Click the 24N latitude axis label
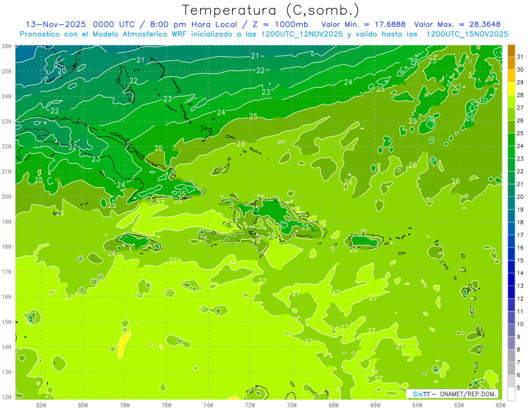The height and width of the screenshot is (411, 532). click(7, 96)
